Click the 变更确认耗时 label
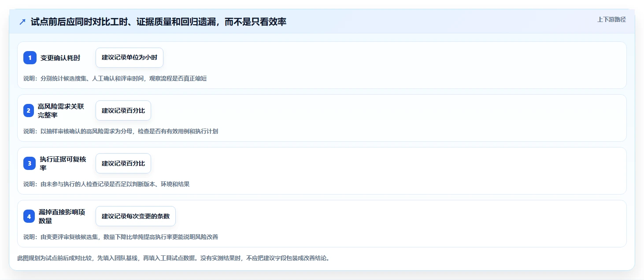 pyautogui.click(x=60, y=58)
